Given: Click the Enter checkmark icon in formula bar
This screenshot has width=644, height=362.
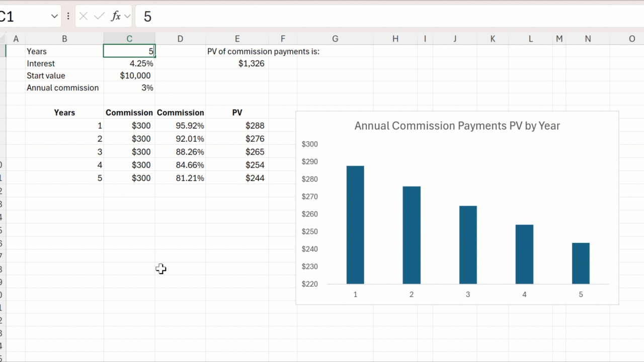Looking at the screenshot, I should pos(100,17).
